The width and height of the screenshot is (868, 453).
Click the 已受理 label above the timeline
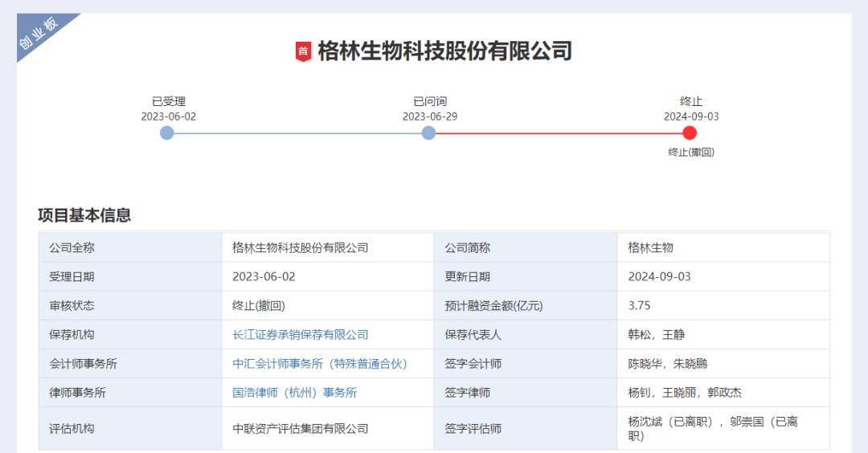169,101
